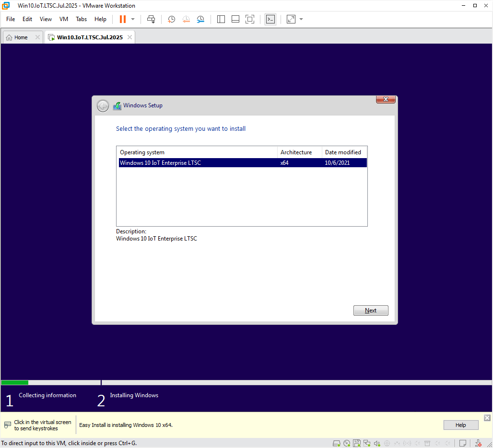
Task: Minimize the VMware Workstation window
Action: pyautogui.click(x=463, y=6)
